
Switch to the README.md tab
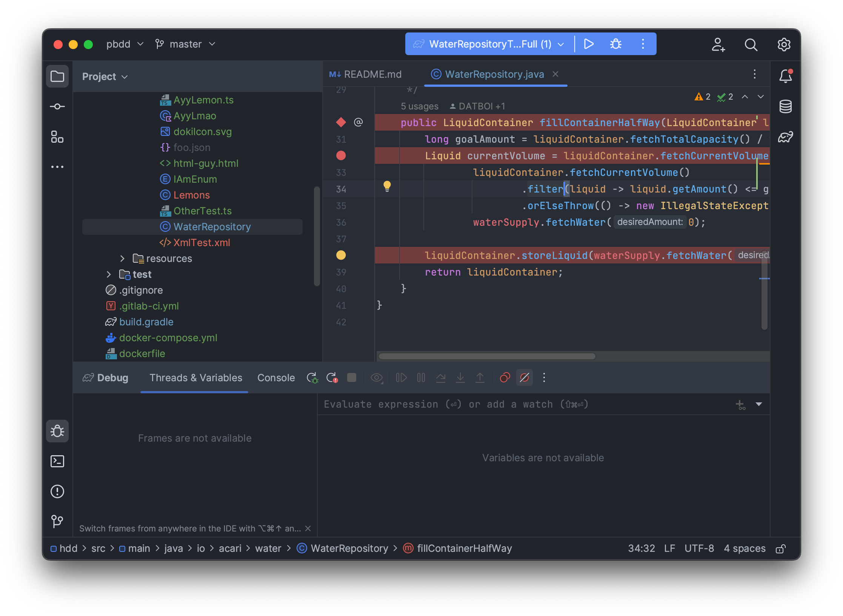pos(372,74)
